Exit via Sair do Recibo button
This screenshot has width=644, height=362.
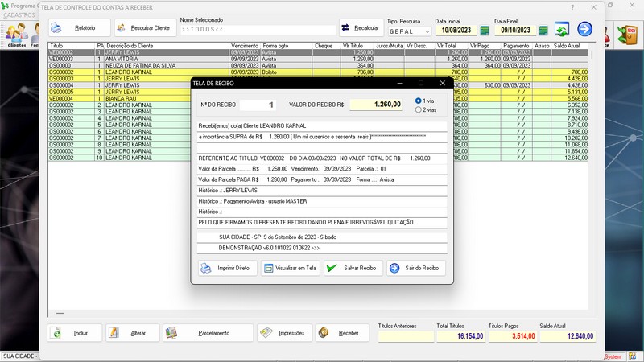(x=415, y=268)
